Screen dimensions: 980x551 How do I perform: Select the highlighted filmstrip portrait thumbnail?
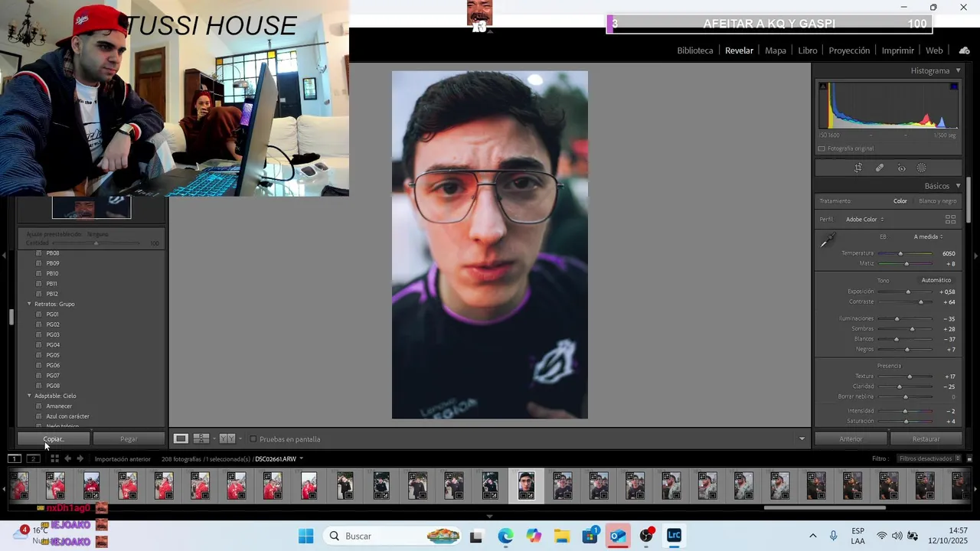pos(526,486)
